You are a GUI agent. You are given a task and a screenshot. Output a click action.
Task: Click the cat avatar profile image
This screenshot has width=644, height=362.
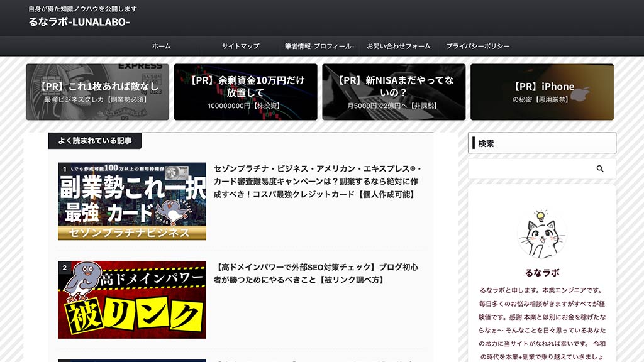(541, 234)
